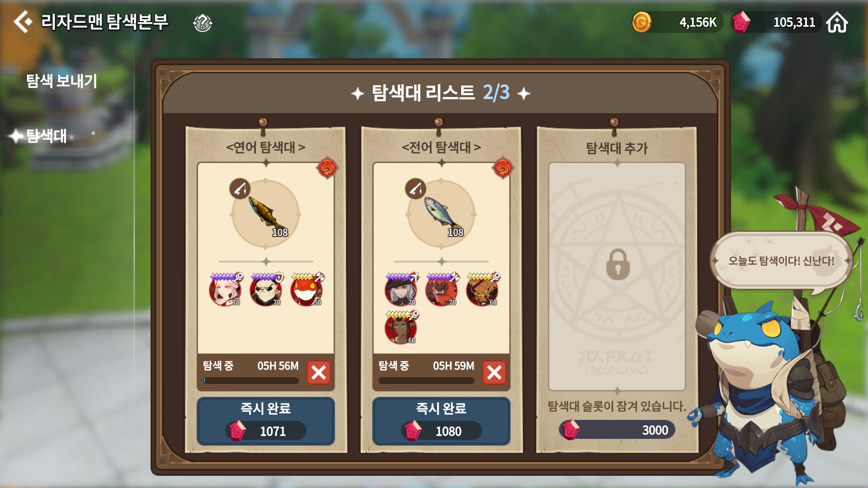Open the help question mark icon
The width and height of the screenshot is (868, 488).
(202, 23)
